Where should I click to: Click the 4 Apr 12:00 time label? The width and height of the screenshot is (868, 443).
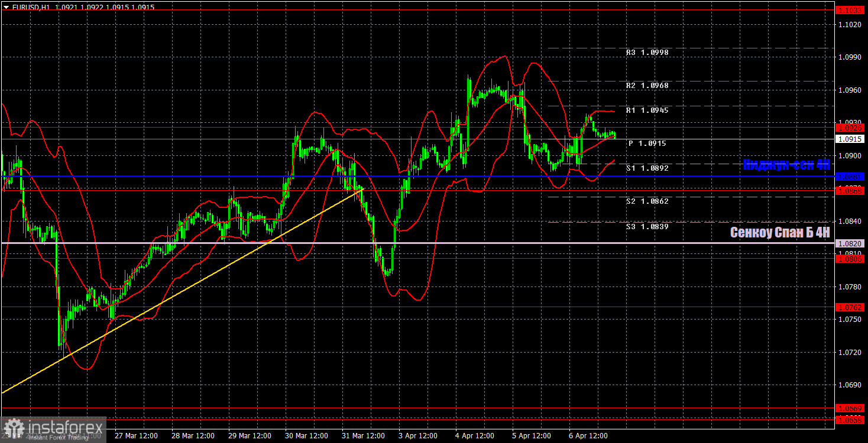pos(475,436)
